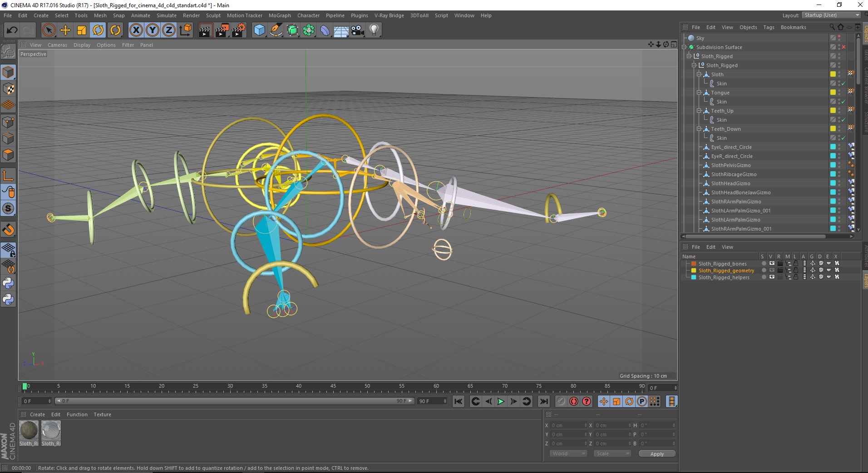
Task: Open the Layout dropdown Startup (User)
Action: (x=831, y=15)
